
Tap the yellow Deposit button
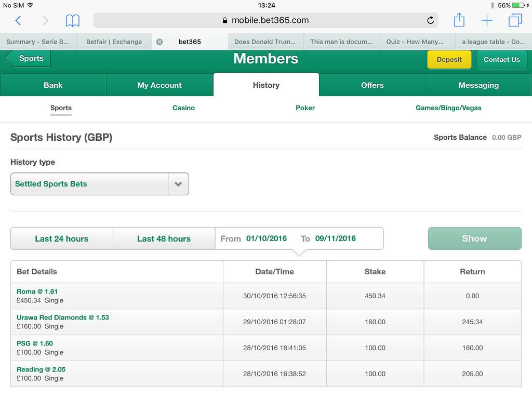[x=449, y=60]
